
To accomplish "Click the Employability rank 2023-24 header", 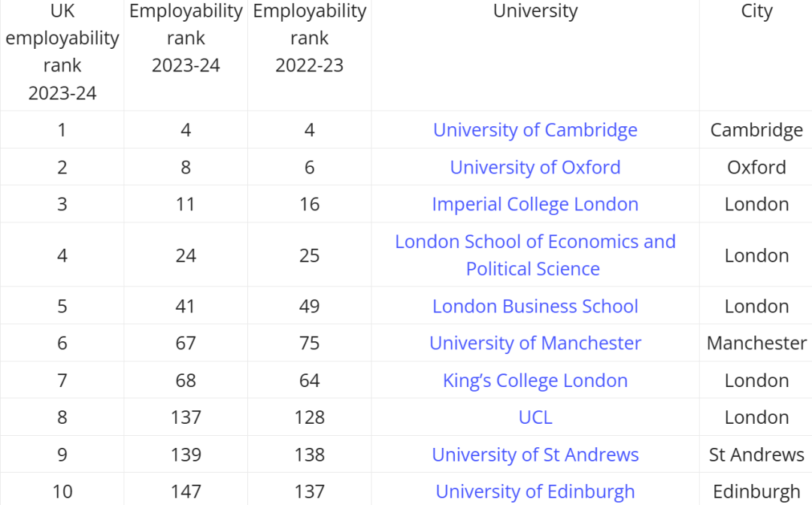I will [186, 38].
